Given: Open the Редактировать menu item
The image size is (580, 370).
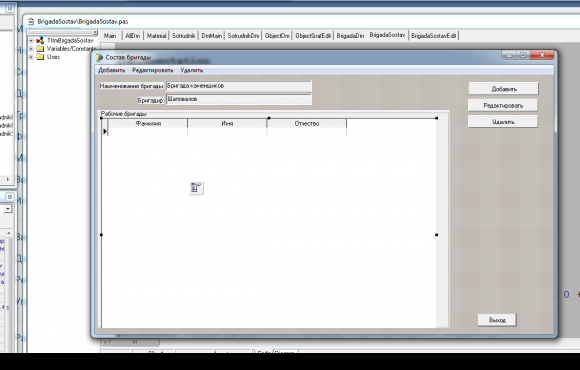Looking at the screenshot, I should pyautogui.click(x=152, y=70).
